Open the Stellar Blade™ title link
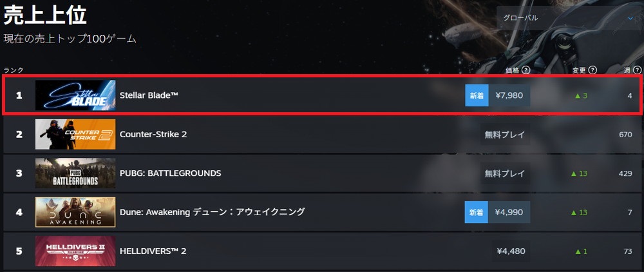Viewport: 644px width, 272px height. tap(149, 95)
